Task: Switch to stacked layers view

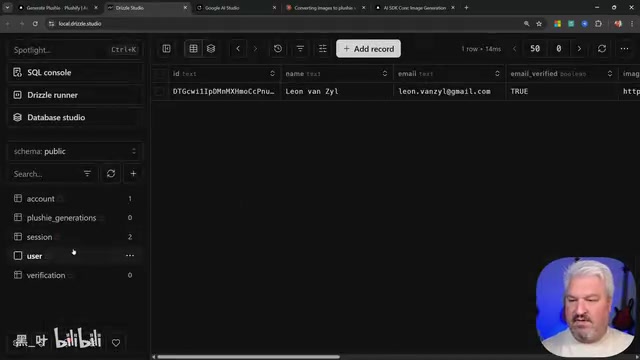Action: coord(211,49)
